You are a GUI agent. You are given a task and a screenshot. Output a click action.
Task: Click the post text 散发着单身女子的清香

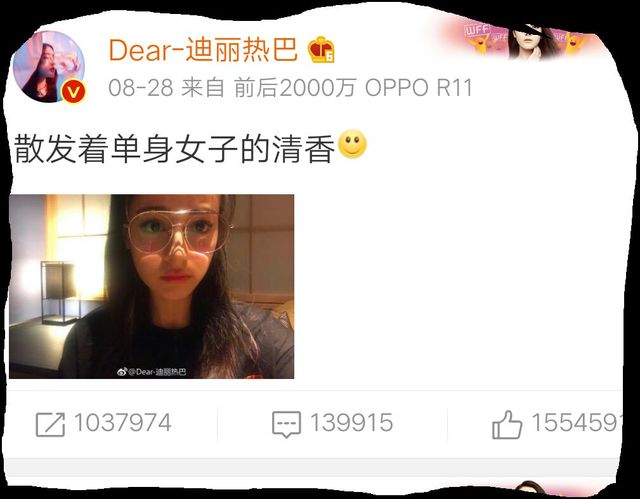pos(174,149)
